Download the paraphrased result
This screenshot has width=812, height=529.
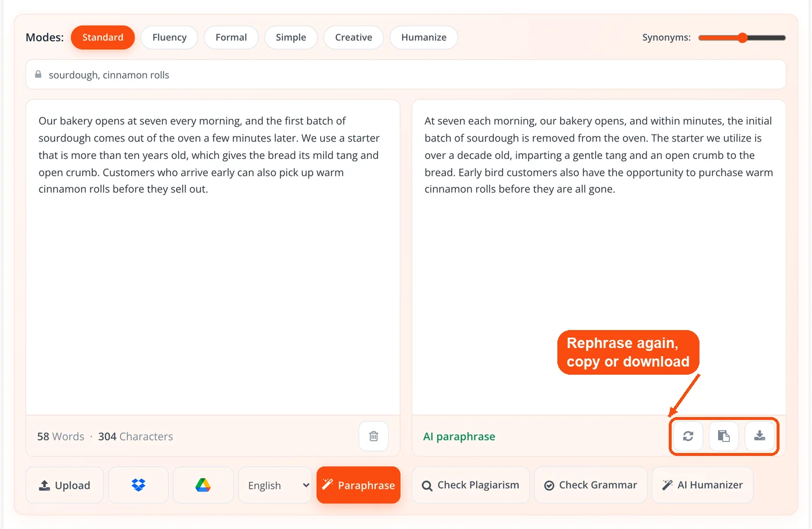pos(760,436)
